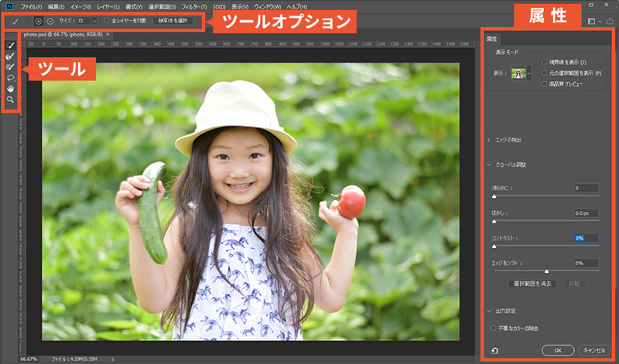Select the Refine Edge Brush tool

point(10,56)
